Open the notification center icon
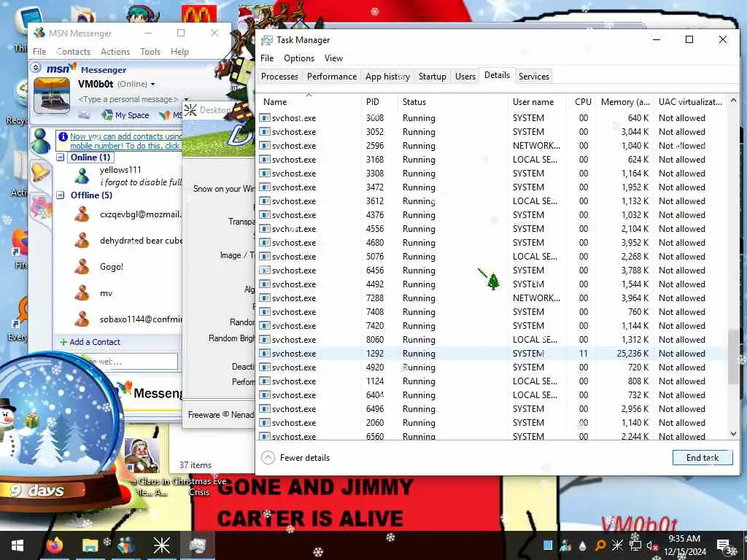The height and width of the screenshot is (560, 747). pos(724,545)
